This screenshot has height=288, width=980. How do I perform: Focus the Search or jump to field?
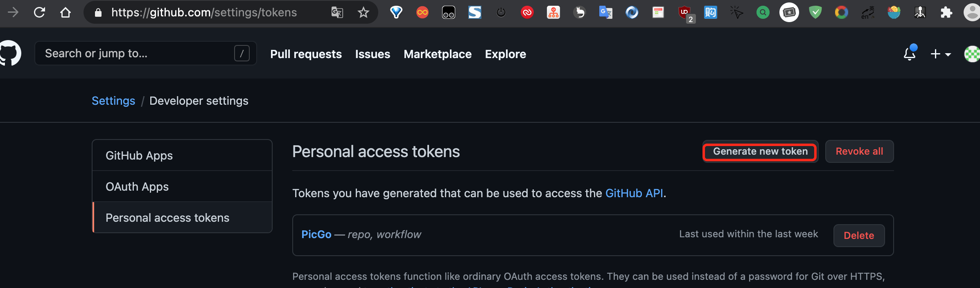(x=145, y=53)
